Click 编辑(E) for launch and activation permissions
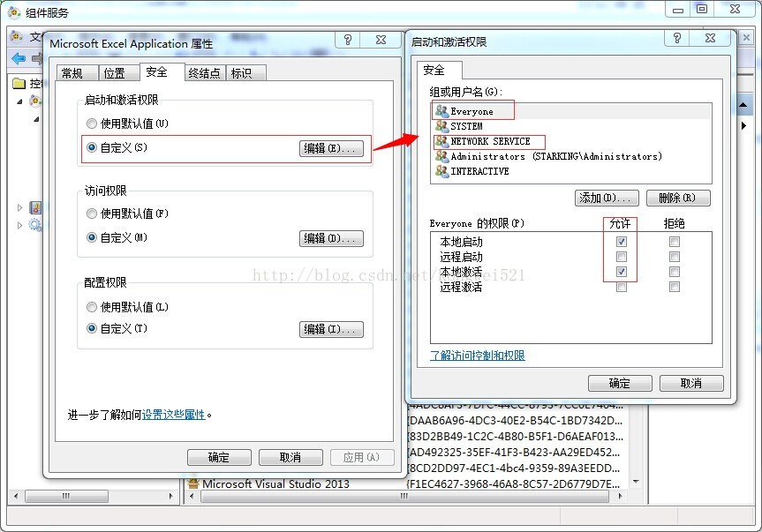Screen dimensions: 762x532 [x=331, y=148]
